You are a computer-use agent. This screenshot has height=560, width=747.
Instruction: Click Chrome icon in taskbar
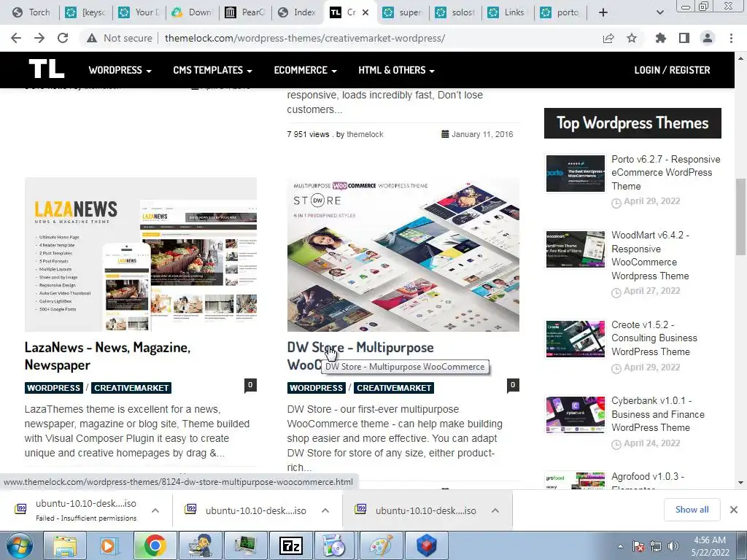pyautogui.click(x=155, y=545)
